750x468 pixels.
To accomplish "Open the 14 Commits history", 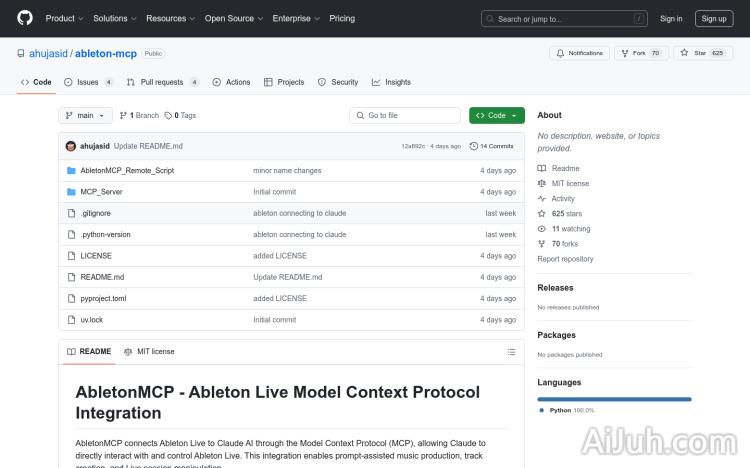I will [x=496, y=146].
